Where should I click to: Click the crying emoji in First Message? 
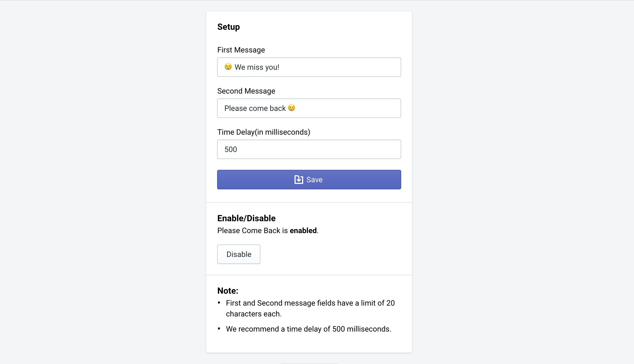coord(228,67)
